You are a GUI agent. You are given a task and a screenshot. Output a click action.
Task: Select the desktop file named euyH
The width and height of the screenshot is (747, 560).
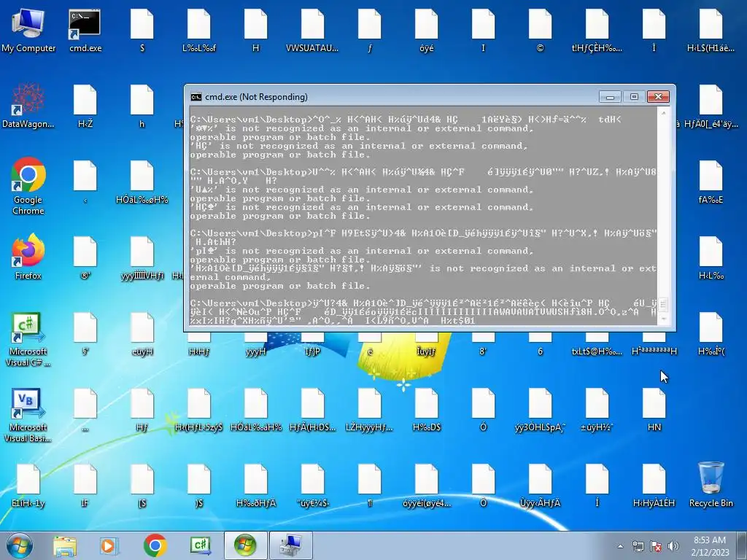click(x=142, y=334)
